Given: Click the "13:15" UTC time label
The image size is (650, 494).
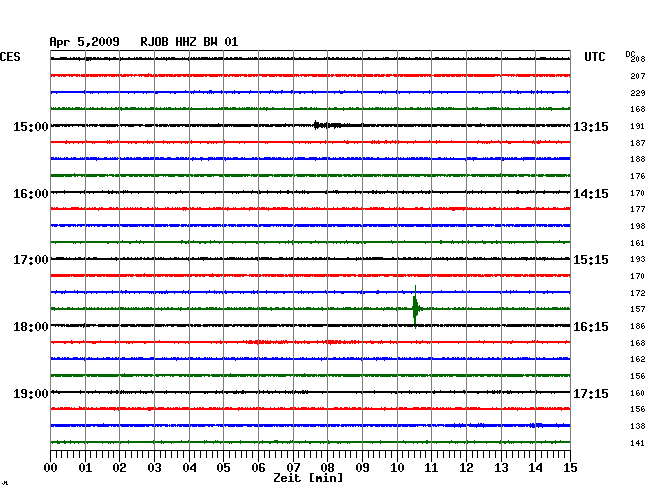Looking at the screenshot, I should pos(591,126).
